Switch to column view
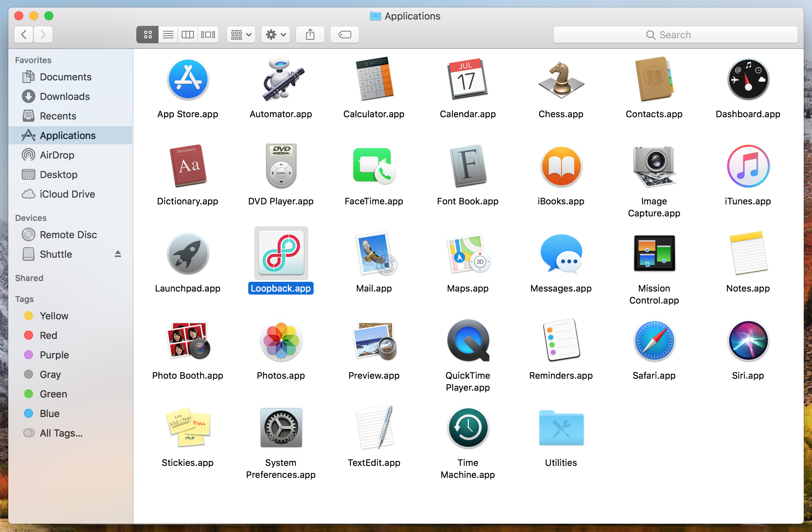Screen dimensions: 812x532 point(188,35)
